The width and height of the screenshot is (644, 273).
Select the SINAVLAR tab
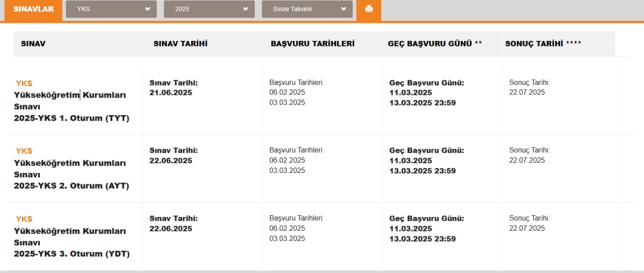33,9
